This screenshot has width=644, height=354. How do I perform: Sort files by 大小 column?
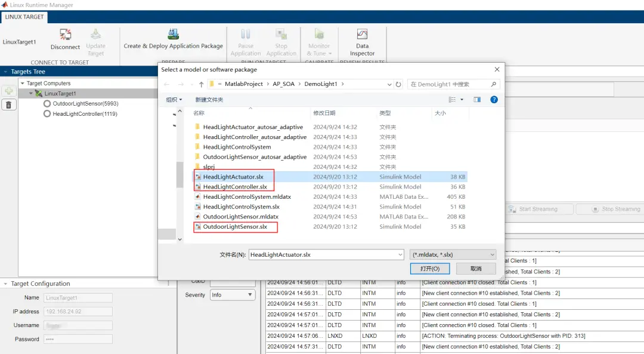(440, 113)
